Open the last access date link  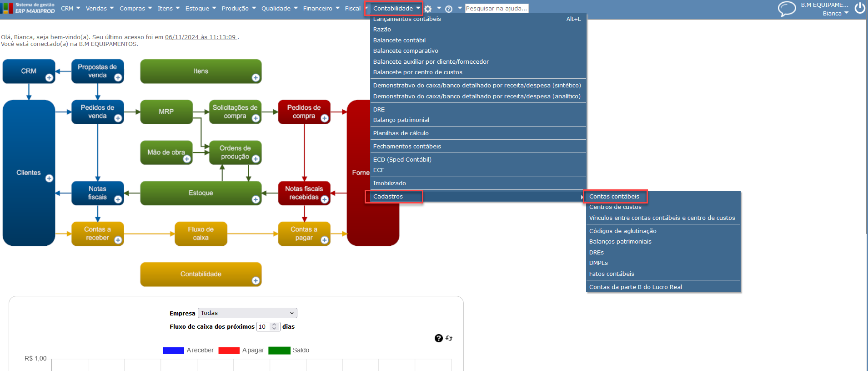201,37
